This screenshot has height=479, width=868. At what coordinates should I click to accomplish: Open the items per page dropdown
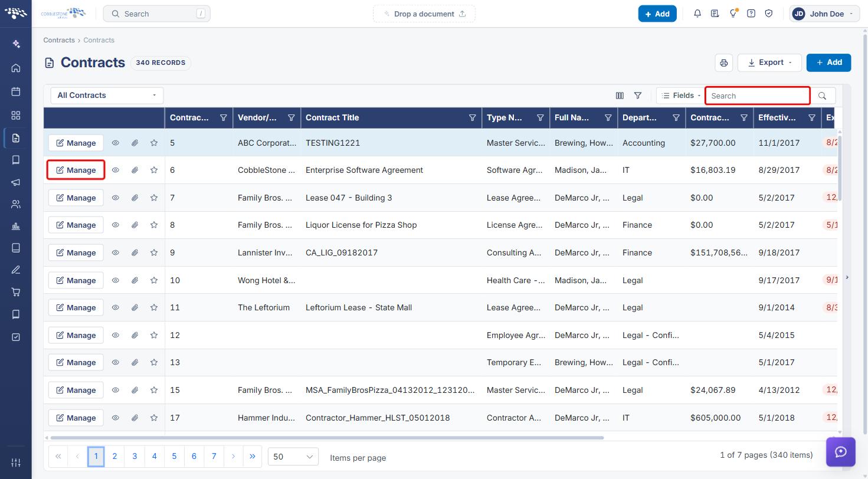tap(293, 457)
